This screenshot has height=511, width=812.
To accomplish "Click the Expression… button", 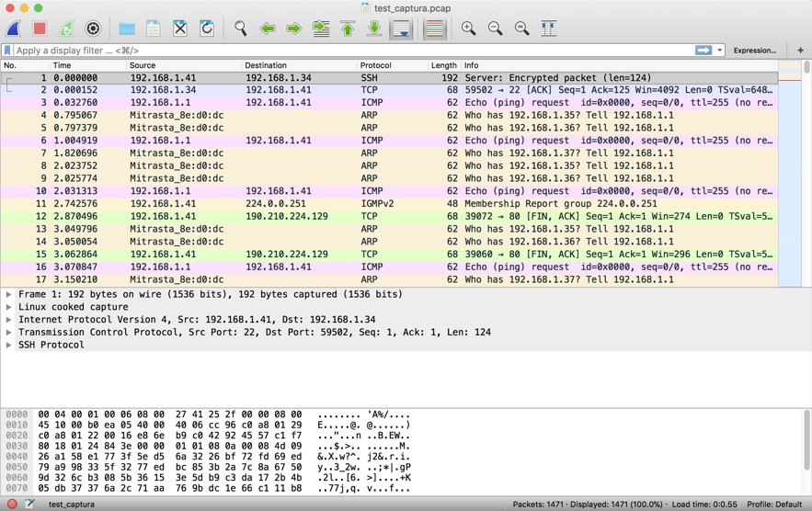I will 754,51.
